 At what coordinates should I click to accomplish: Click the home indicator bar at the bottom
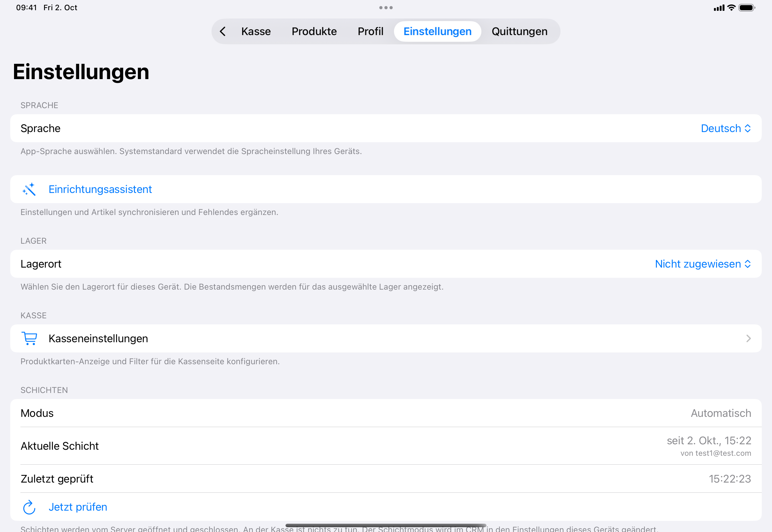pos(386,525)
